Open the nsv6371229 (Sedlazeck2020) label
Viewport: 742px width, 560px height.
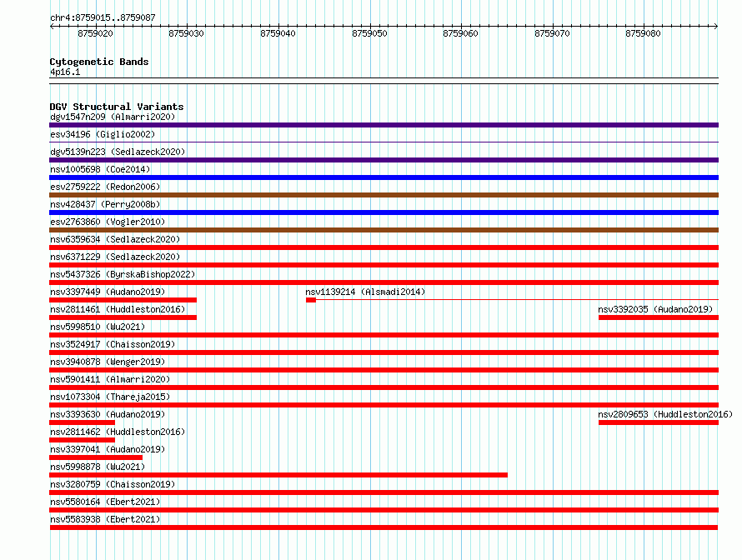pos(115,257)
